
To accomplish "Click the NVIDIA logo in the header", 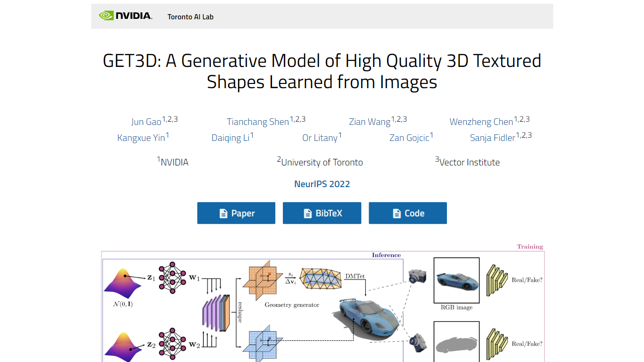I will (x=125, y=15).
